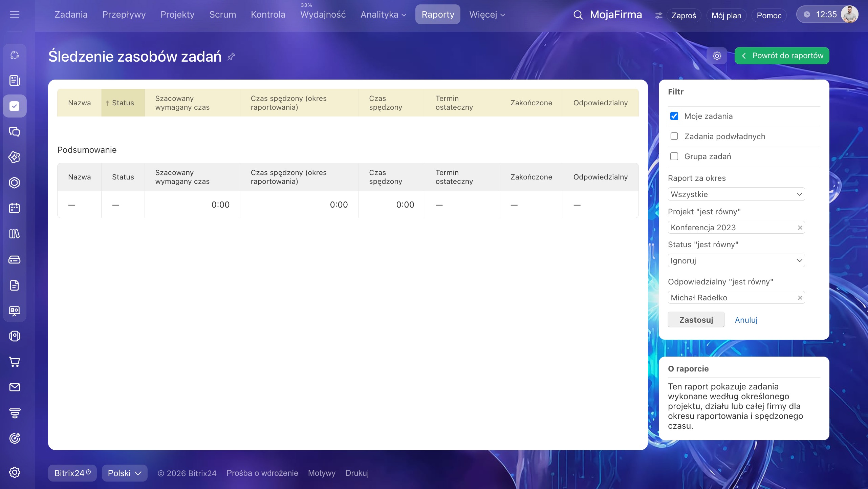This screenshot has height=489, width=868.
Task: Click the Drukuj footer link
Action: pos(357,473)
